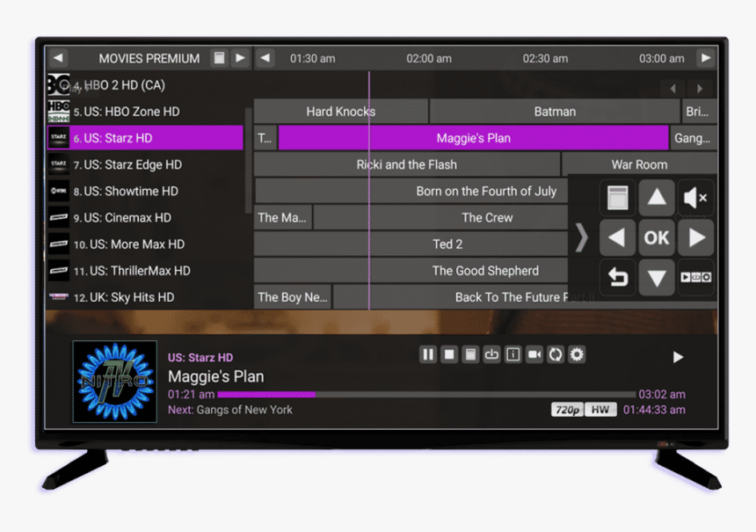Click the Left arrow on remote pad
The height and width of the screenshot is (532, 756).
point(617,237)
